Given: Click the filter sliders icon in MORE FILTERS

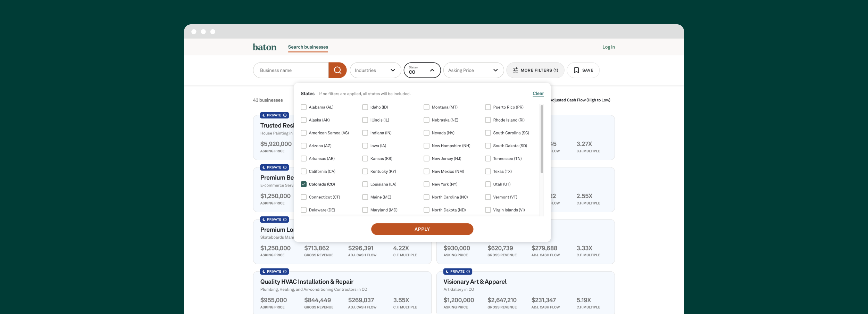Looking at the screenshot, I should 515,70.
